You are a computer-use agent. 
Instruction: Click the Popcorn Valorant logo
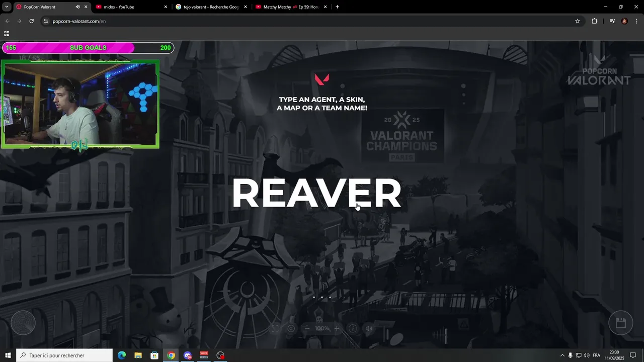pyautogui.click(x=599, y=70)
